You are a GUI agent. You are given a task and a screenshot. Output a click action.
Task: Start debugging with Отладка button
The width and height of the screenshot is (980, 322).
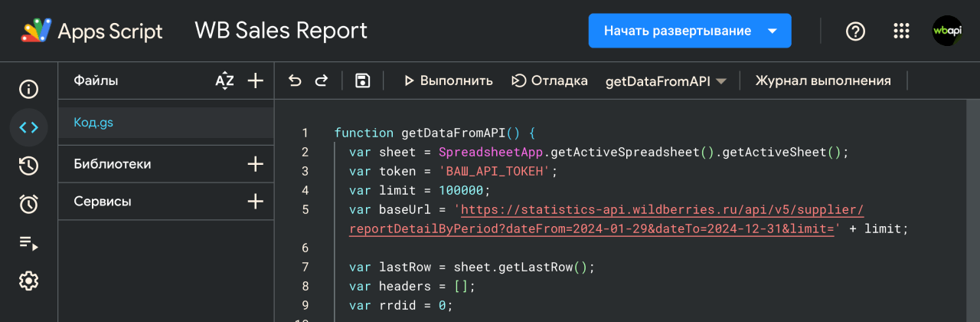point(549,80)
